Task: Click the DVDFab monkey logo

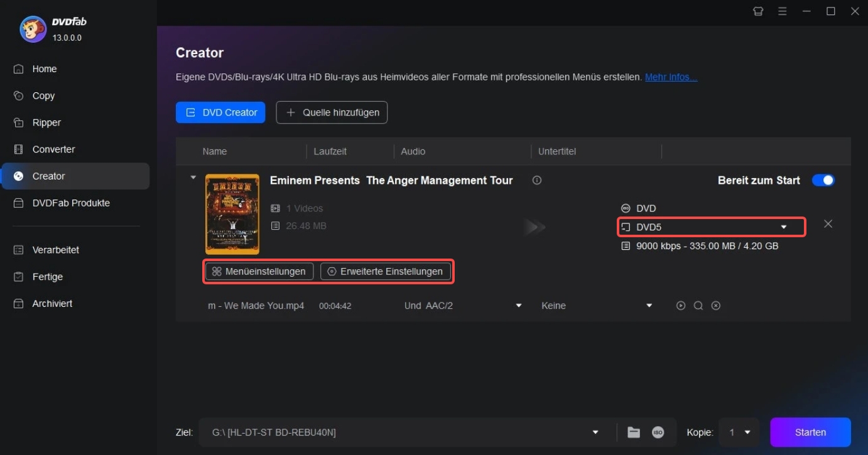Action: tap(33, 29)
